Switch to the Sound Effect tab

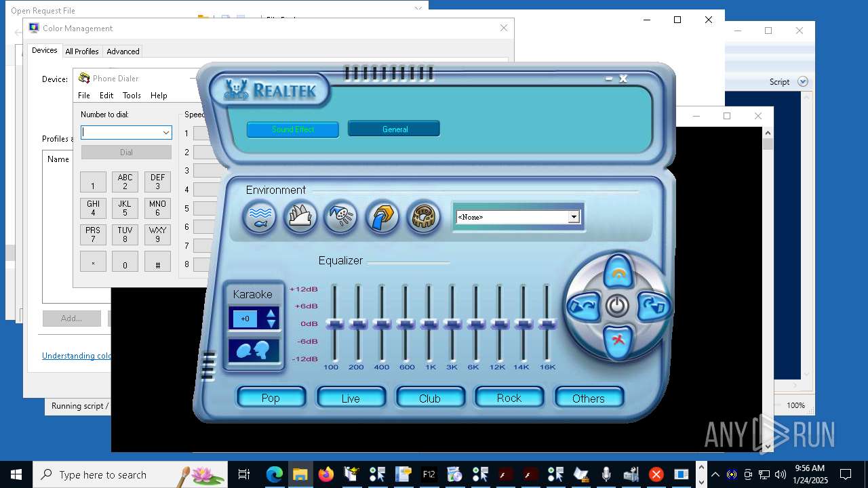pyautogui.click(x=293, y=129)
